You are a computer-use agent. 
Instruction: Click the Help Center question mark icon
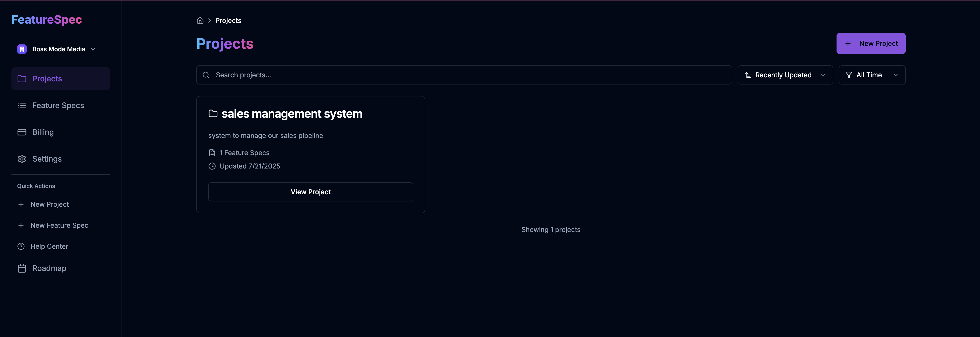click(x=21, y=246)
